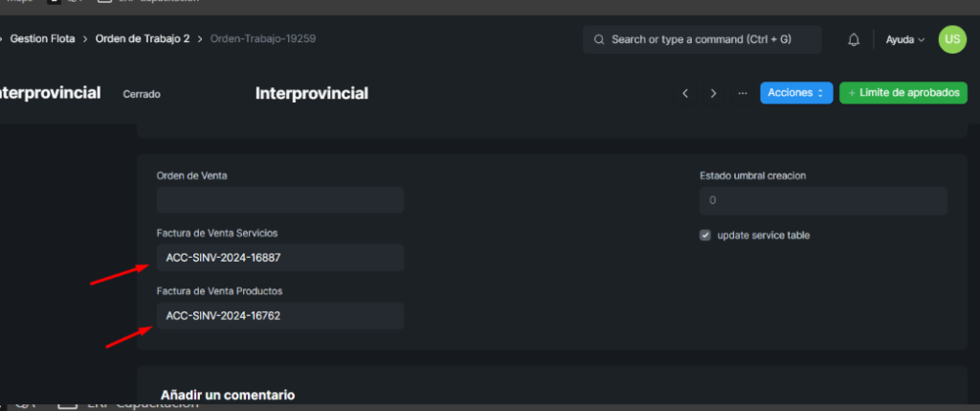Click the Limite de aprobados button

point(903,93)
